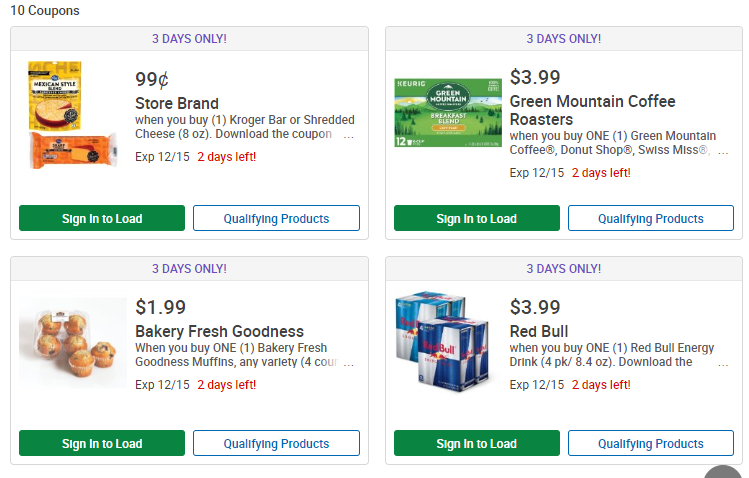
Task: Click the dark round button at bottom right
Action: pyautogui.click(x=724, y=472)
